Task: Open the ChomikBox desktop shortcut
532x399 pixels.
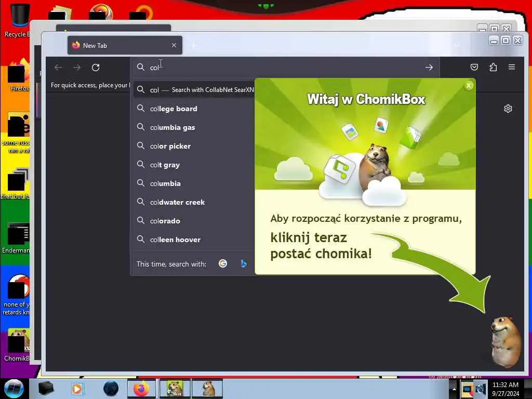Action: 18,345
